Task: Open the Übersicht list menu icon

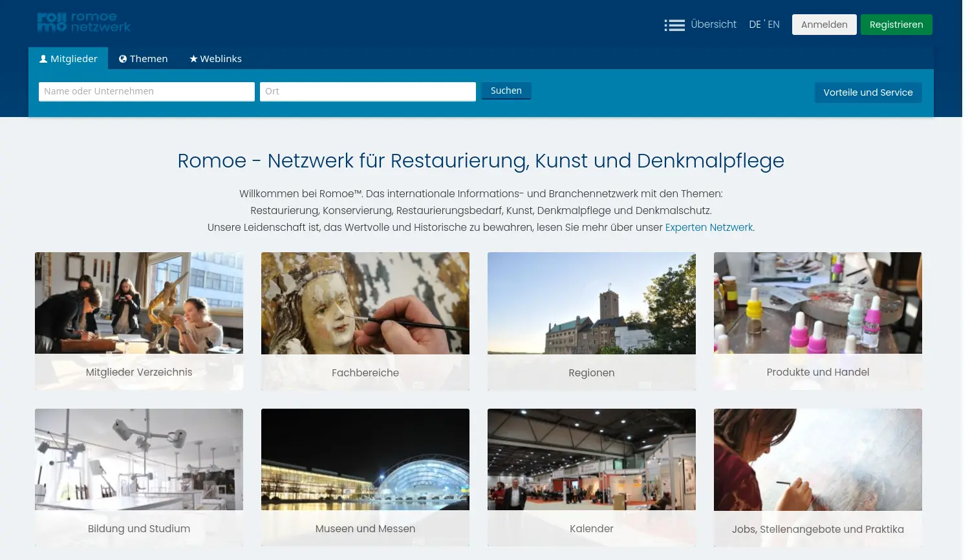Action: point(674,25)
